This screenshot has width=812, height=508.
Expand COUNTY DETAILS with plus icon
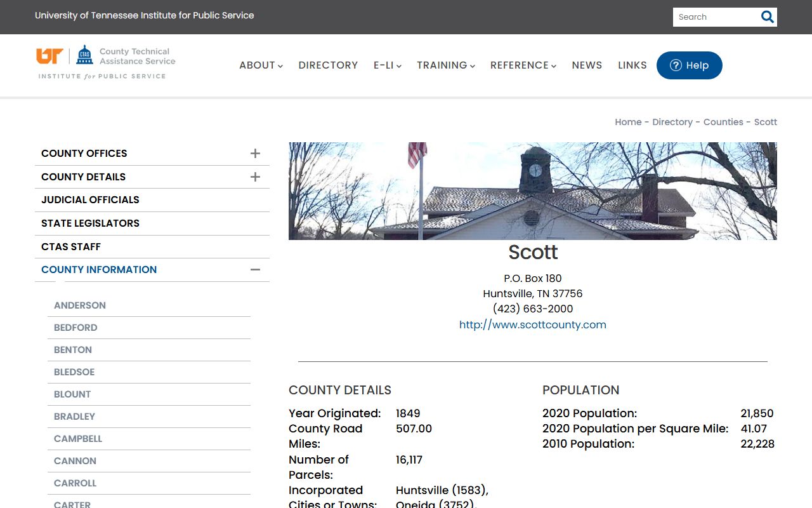point(255,177)
